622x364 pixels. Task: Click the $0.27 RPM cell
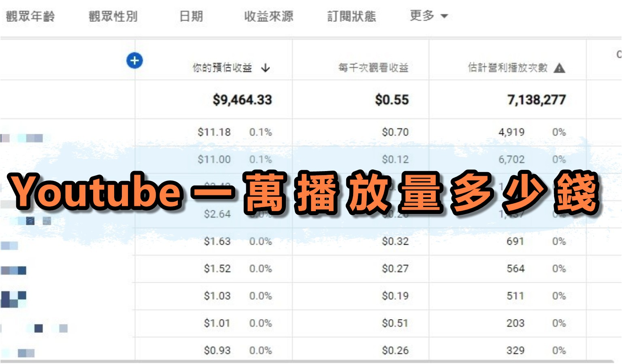click(x=395, y=269)
